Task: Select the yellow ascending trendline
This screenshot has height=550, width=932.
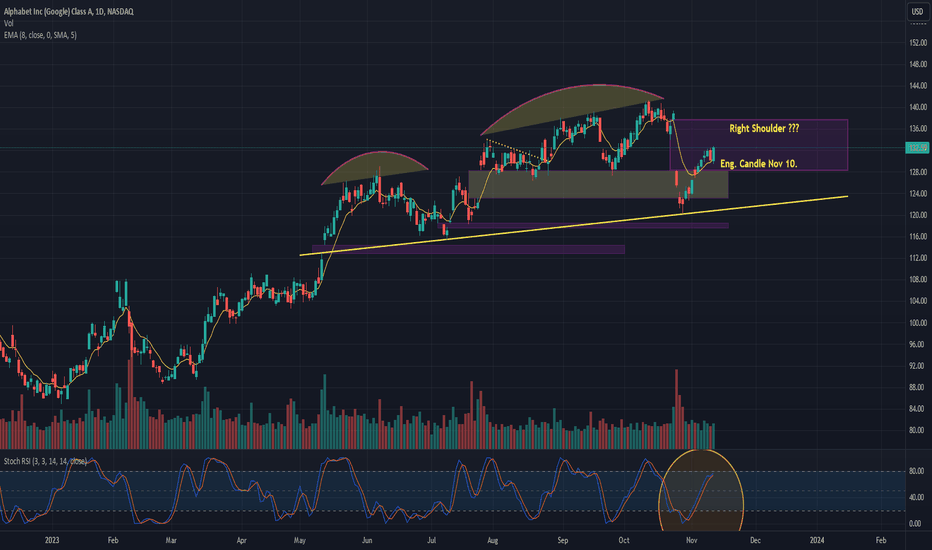Action: [x=574, y=225]
